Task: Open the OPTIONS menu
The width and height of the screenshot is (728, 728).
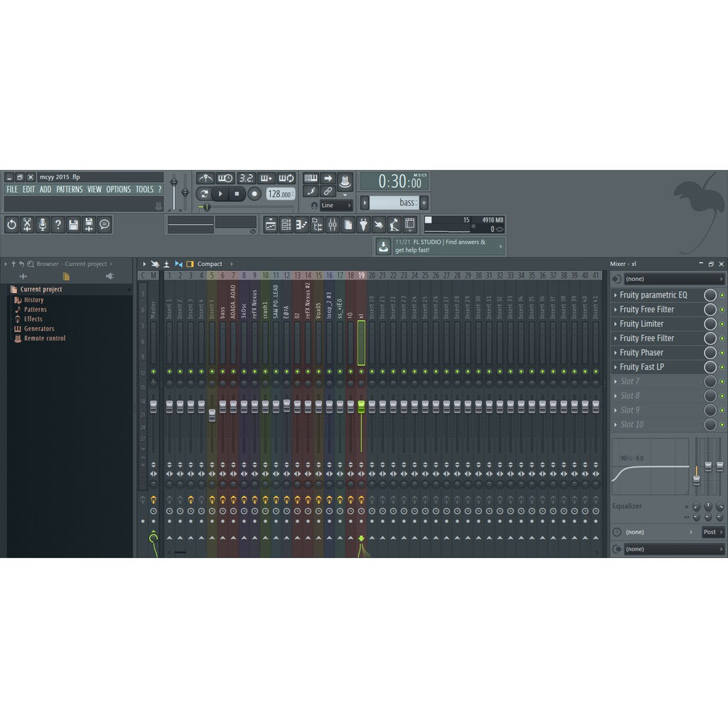Action: pos(118,189)
